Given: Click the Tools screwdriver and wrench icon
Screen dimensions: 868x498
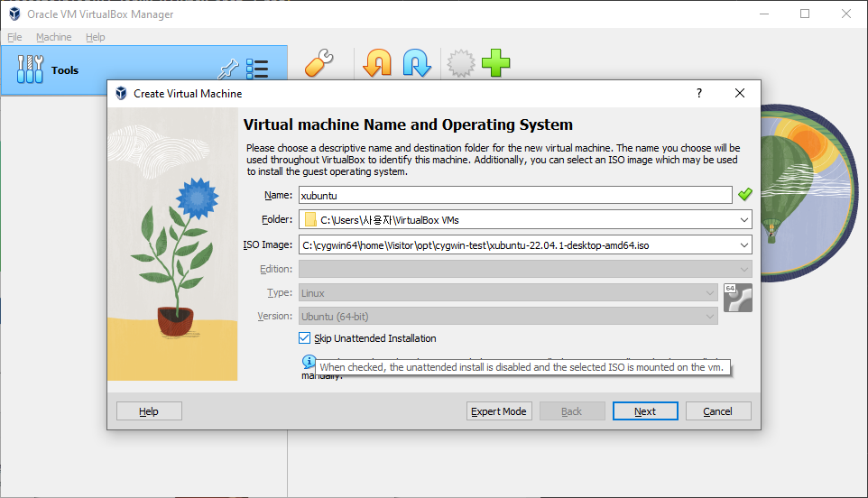Looking at the screenshot, I should coord(30,69).
